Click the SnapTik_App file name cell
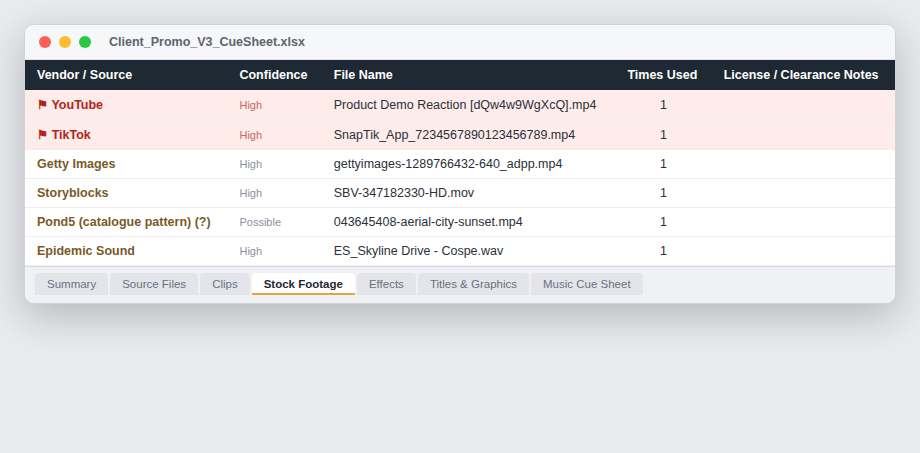920x453 pixels. 455,135
